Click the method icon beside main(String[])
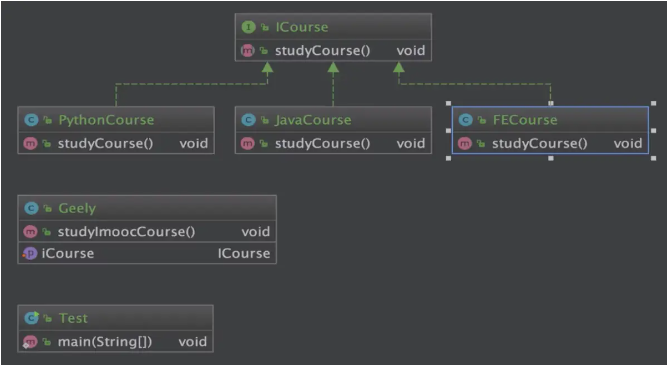This screenshot has width=667, height=368. [30, 342]
